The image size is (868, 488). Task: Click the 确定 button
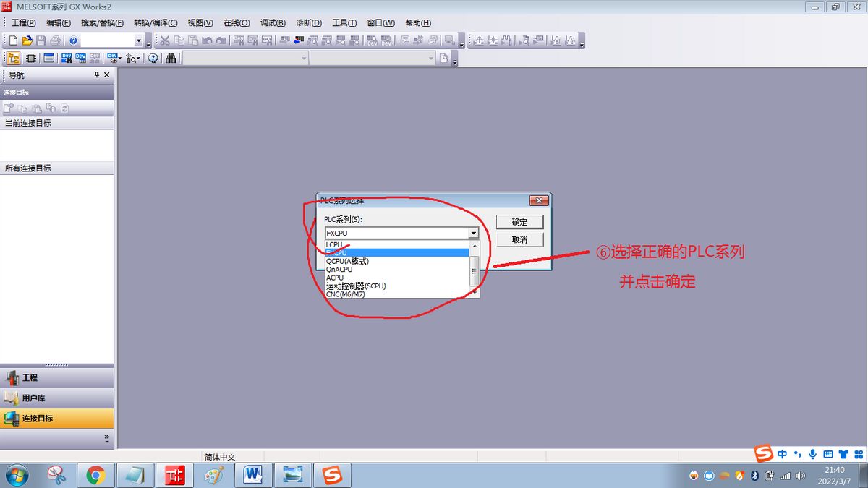(519, 222)
